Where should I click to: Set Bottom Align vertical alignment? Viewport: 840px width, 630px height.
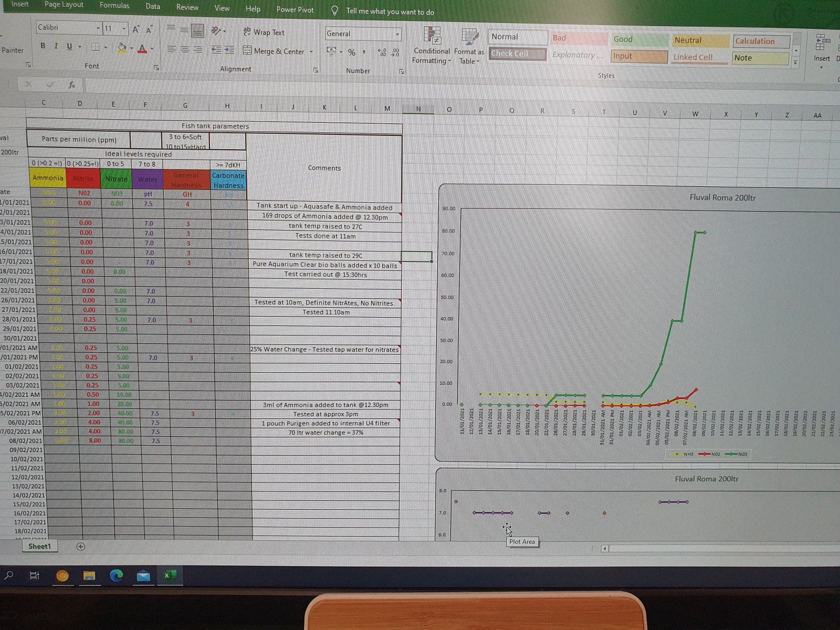[x=197, y=31]
